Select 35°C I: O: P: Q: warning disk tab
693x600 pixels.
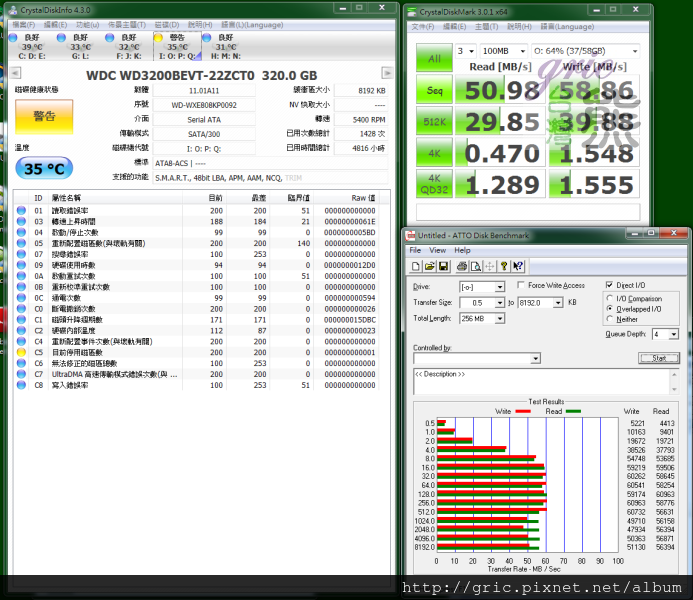point(177,46)
